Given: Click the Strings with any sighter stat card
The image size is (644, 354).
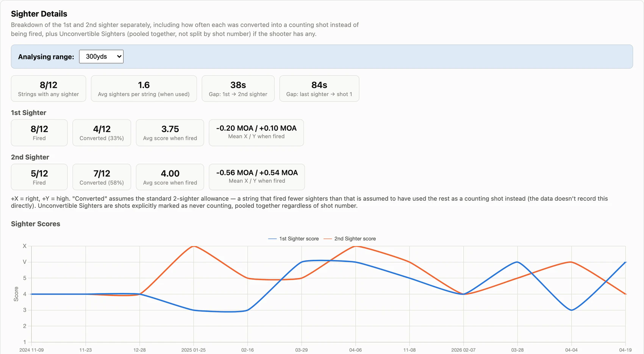Looking at the screenshot, I should point(48,89).
